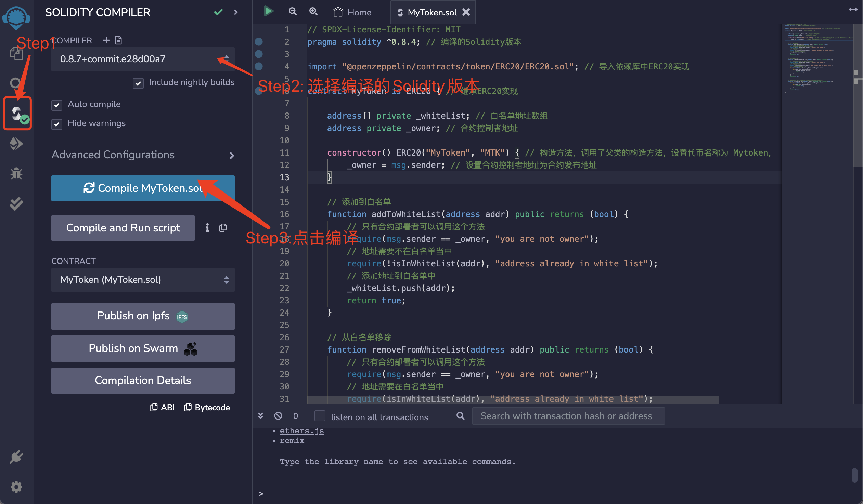This screenshot has height=504, width=863.
Task: Toggle breakpoint on line 4
Action: (x=259, y=66)
